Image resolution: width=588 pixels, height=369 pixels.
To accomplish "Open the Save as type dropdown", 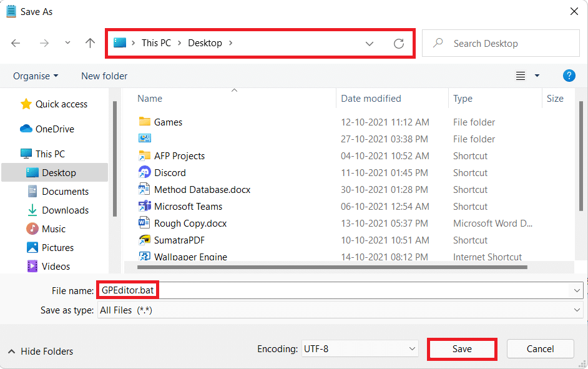I will (340, 310).
